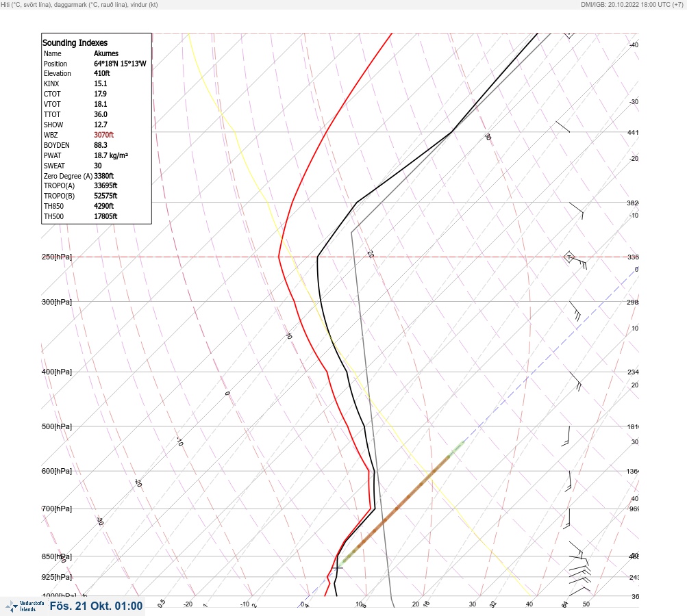Click the DMI/IGB 20.10.2022 18:00 UTC label
This screenshot has height=616, width=687.
tap(632, 5)
